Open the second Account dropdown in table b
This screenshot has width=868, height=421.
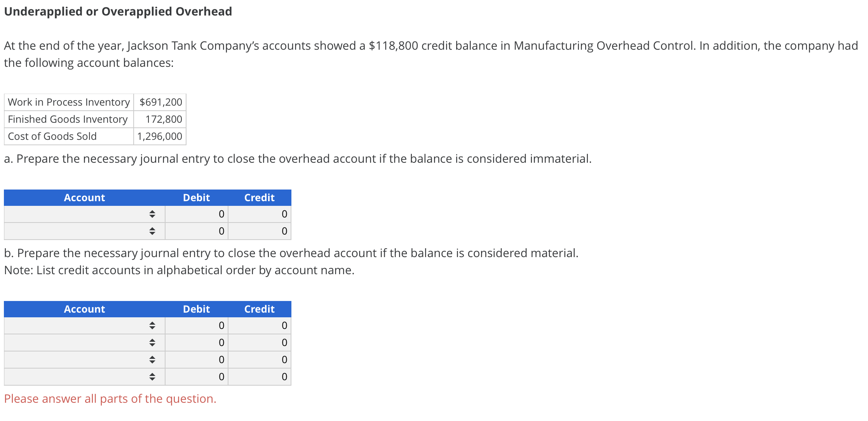[x=153, y=343]
